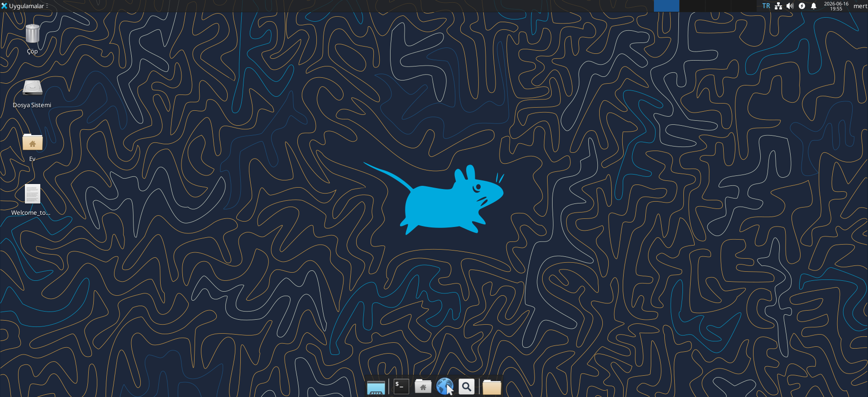Select the Çöp trash desktop icon
Image resolution: width=868 pixels, height=397 pixels.
pos(32,34)
